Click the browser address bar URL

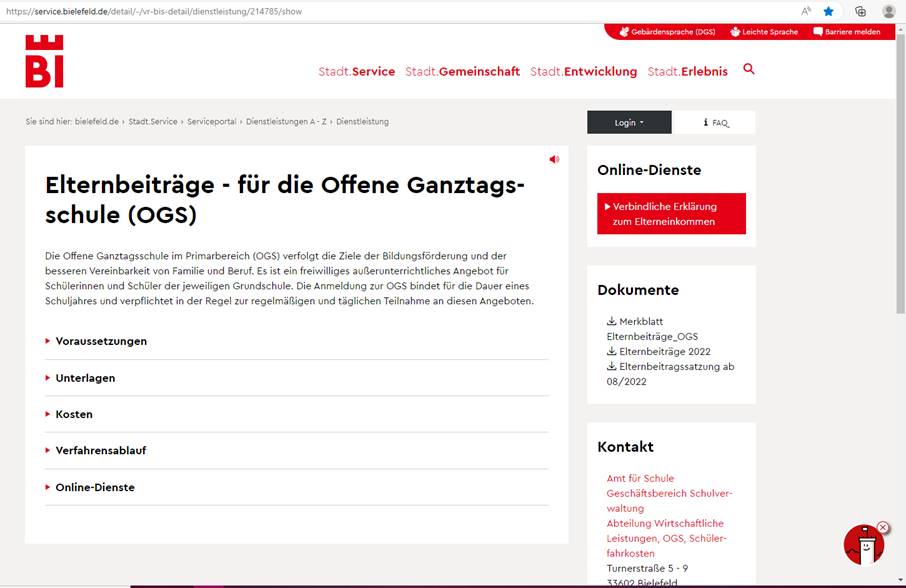[154, 12]
